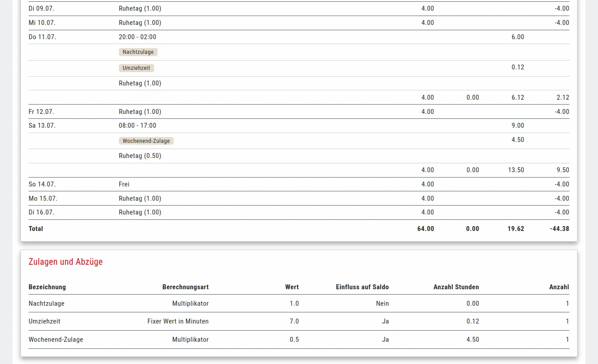
Task: Click the Nachtzulage badge under Thursday 11.07.
Action: [138, 52]
